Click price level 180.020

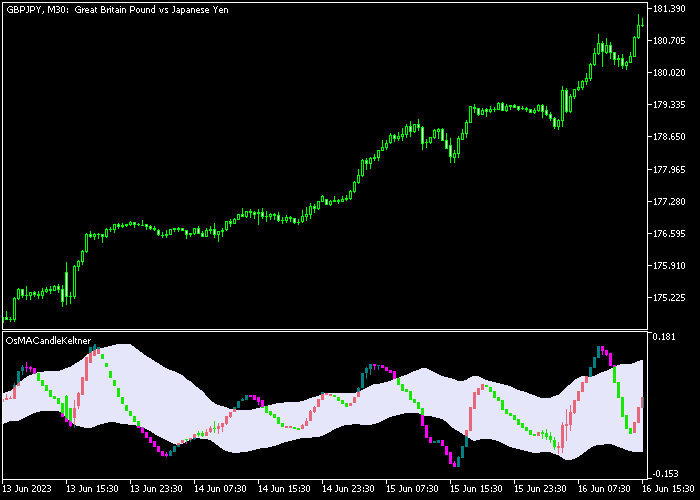click(669, 72)
